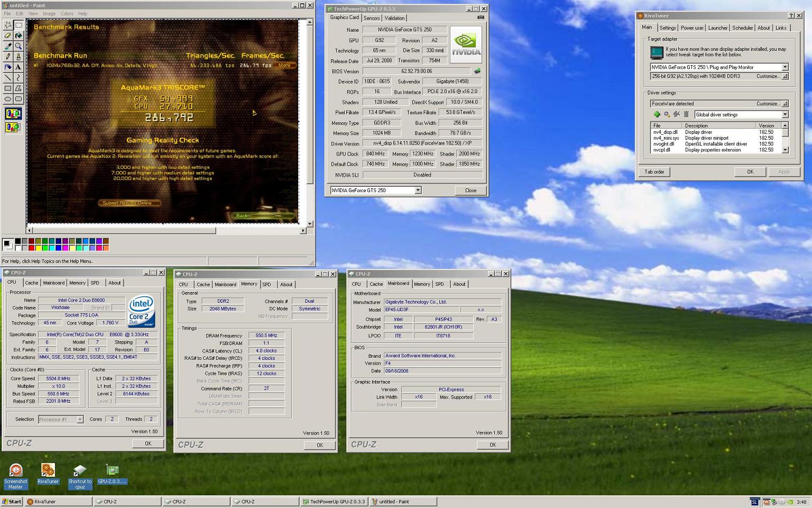The image size is (812, 508).
Task: Click the Tab order button in RivaTuner
Action: [x=654, y=172]
